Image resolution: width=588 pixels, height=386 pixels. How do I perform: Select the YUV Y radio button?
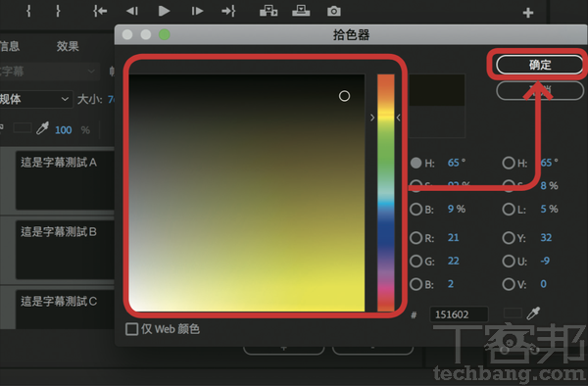click(509, 238)
